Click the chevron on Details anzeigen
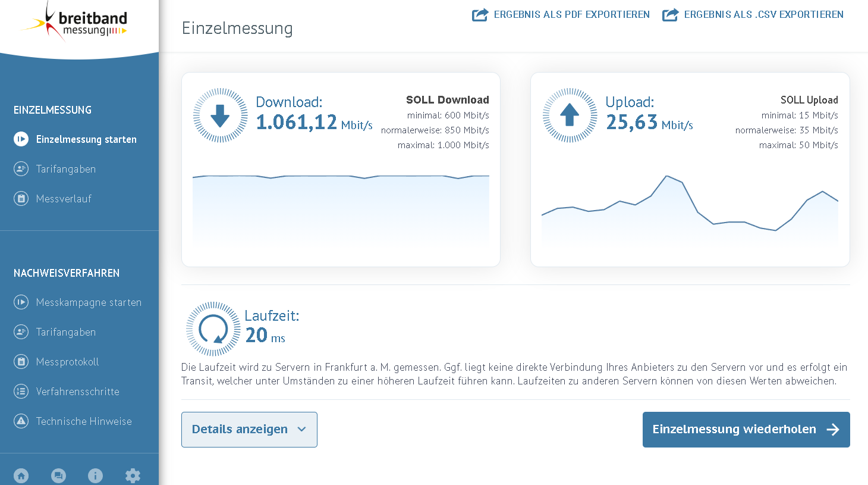Screen dimensions: 868x485 pyautogui.click(x=301, y=430)
